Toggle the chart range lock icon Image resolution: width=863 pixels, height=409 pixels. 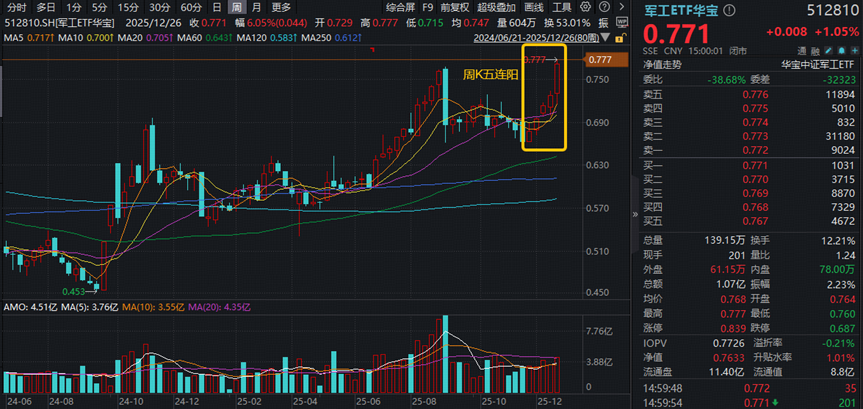pos(618,37)
